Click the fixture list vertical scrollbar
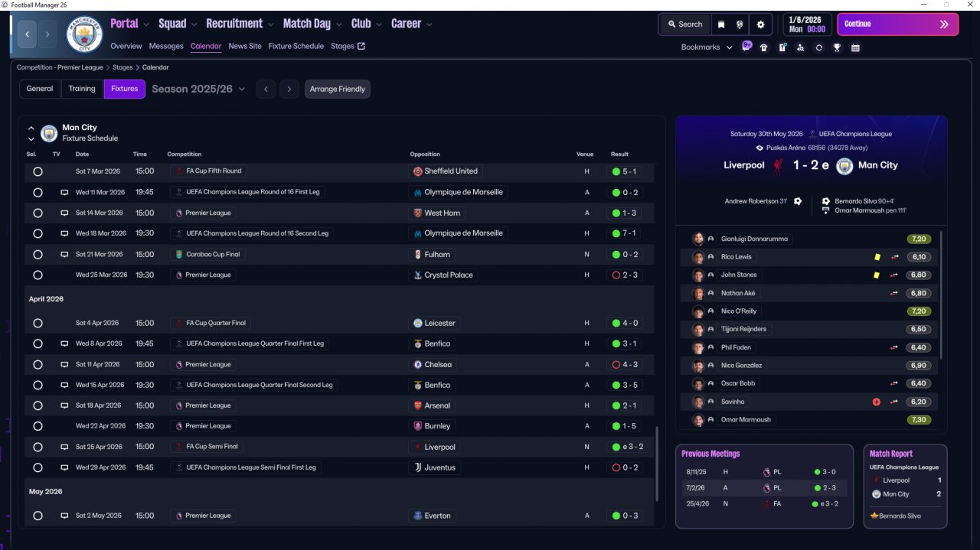Image resolution: width=980 pixels, height=550 pixels. point(657,464)
